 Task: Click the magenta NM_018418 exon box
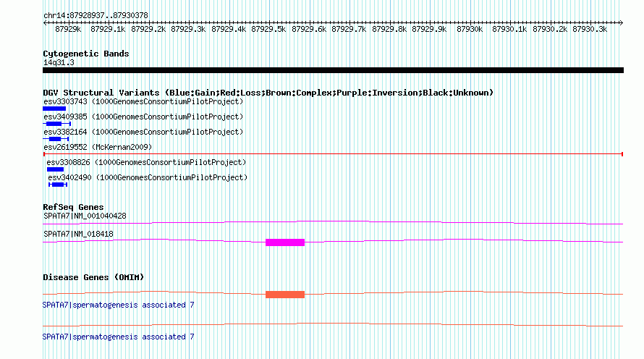pyautogui.click(x=285, y=242)
